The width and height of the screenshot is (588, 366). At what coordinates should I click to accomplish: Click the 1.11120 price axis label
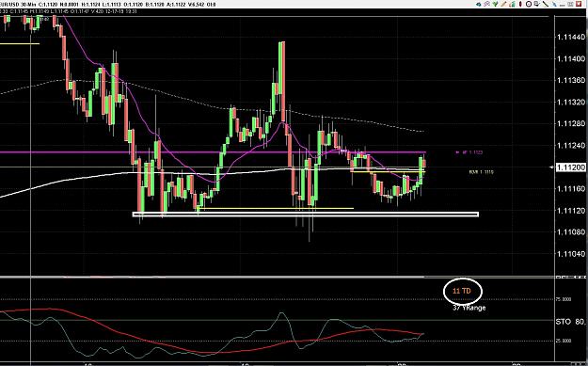coord(571,211)
